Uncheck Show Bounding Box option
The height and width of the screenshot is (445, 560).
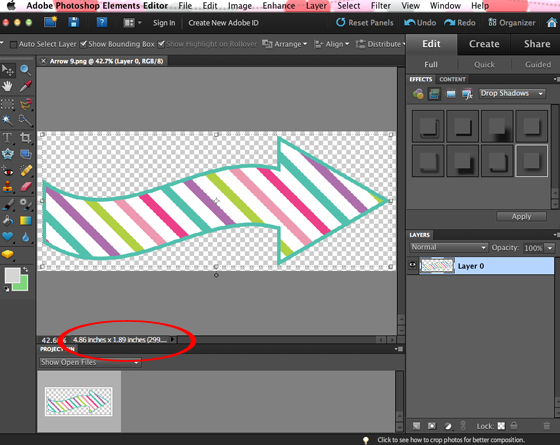click(x=83, y=44)
